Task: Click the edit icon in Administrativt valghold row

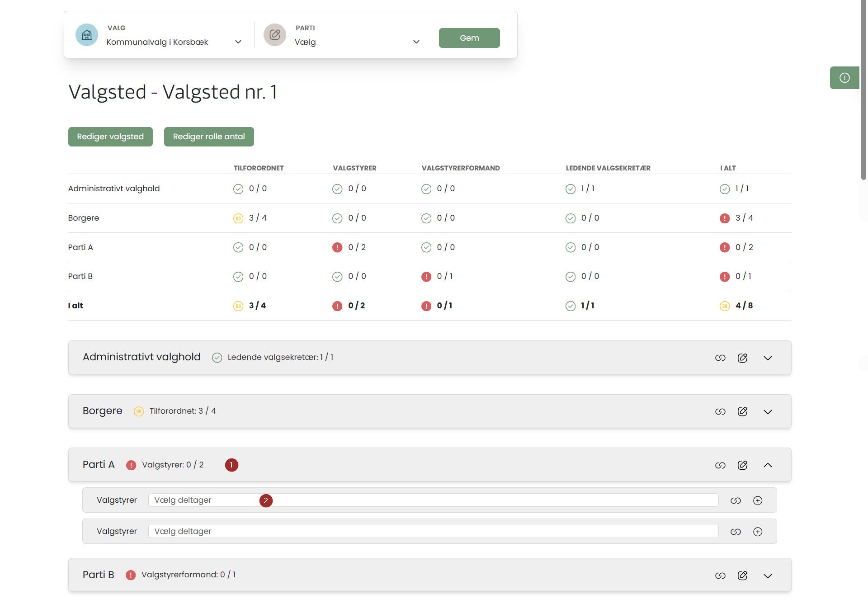Action: pyautogui.click(x=742, y=358)
